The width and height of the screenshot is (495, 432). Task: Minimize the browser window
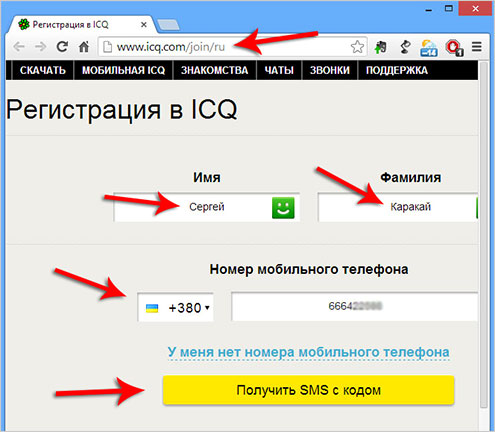click(x=429, y=10)
